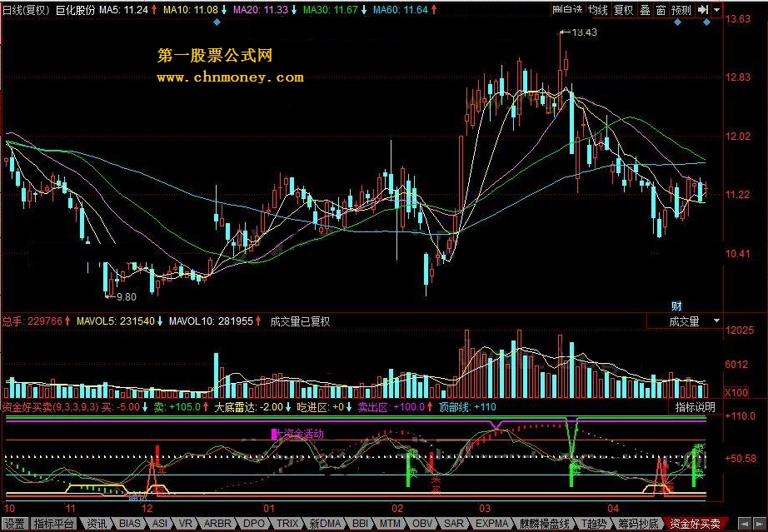Open the top toolbar dropdown arrow
This screenshot has height=532, width=768.
[716, 9]
